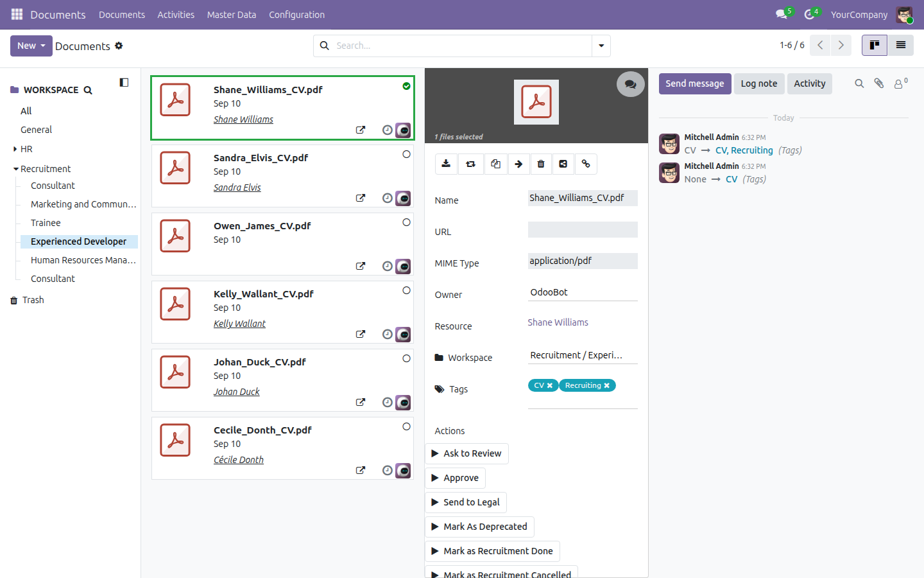Screen dimensions: 924x578
Task: Open the Configuration menu
Action: point(296,14)
